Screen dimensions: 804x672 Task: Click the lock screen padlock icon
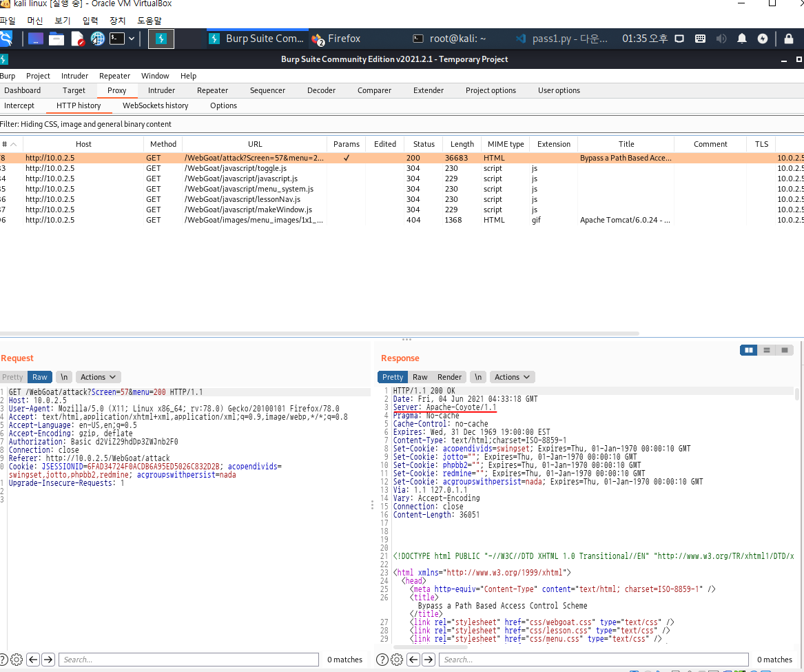click(789, 39)
